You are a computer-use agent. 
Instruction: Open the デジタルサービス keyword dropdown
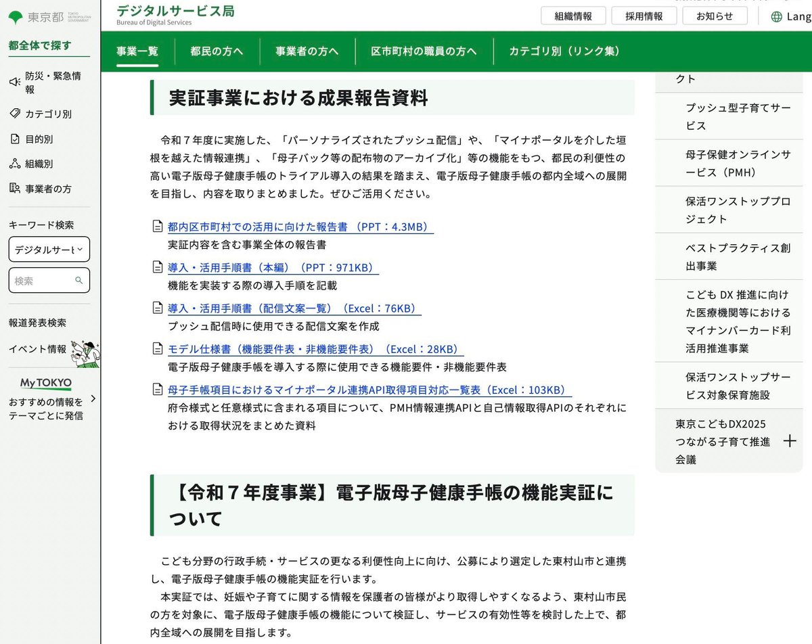tap(49, 249)
